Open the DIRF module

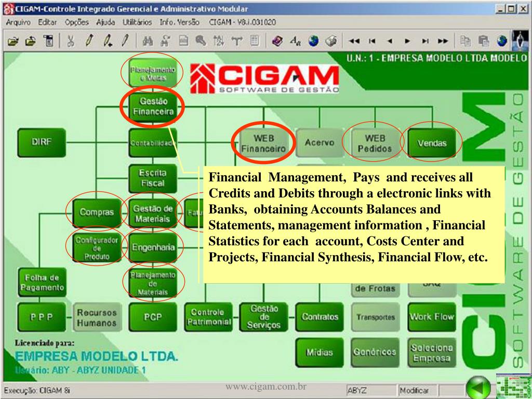[42, 142]
